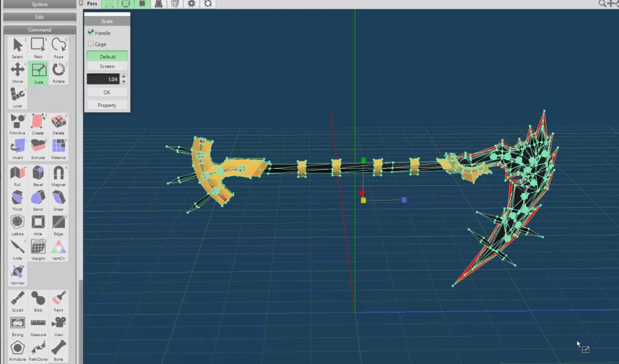Open the Weight painting tool

(38, 249)
